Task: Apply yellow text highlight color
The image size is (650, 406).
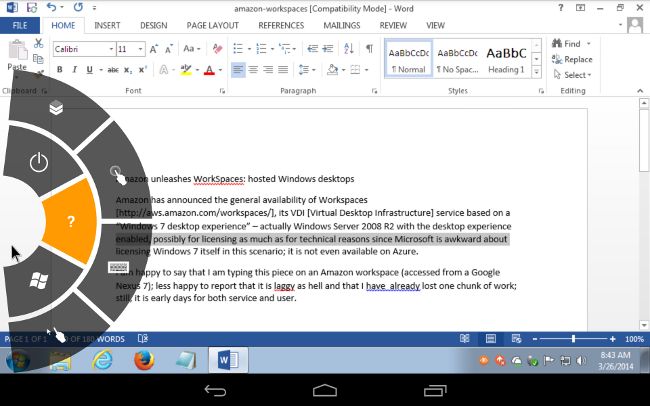Action: coord(186,70)
